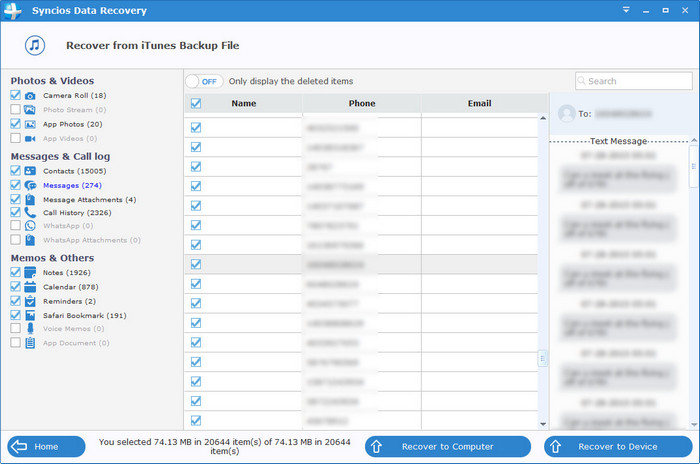Turn on Only display the deleted items

(x=204, y=81)
